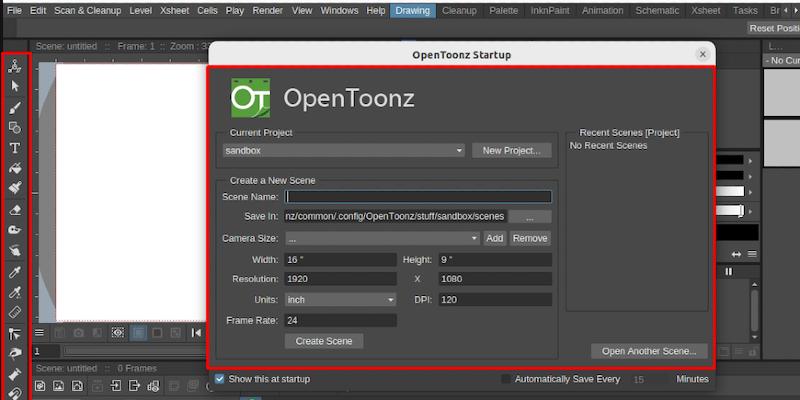Open the File menu
Screen dimensions: 800x400
(x=14, y=10)
